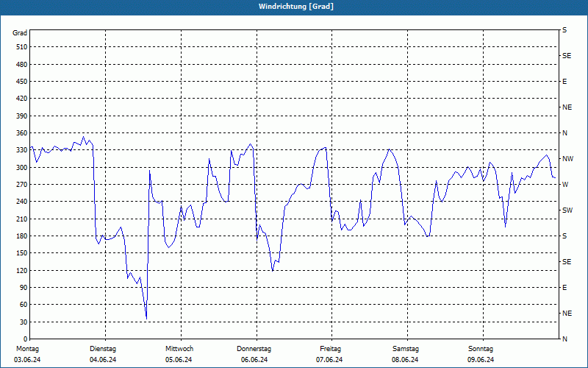This screenshot has height=368, width=588.
Task: Click the W compass label
Action: pos(565,185)
